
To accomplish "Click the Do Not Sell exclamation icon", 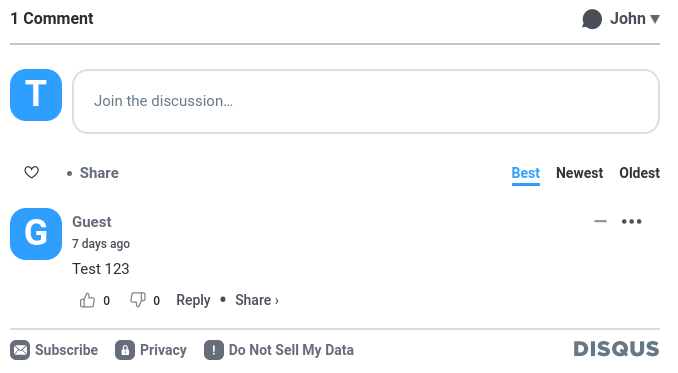I will [x=214, y=350].
